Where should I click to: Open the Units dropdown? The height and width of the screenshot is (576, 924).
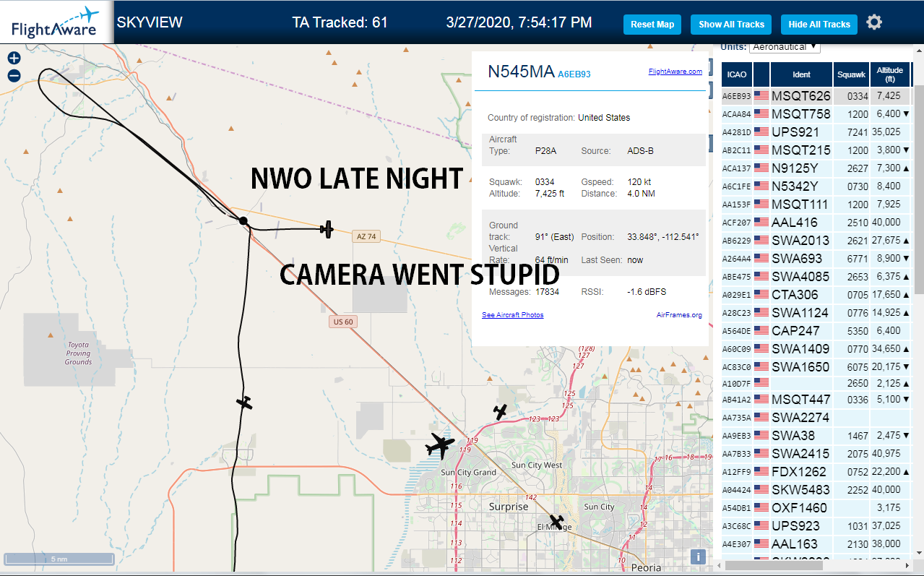[785, 47]
